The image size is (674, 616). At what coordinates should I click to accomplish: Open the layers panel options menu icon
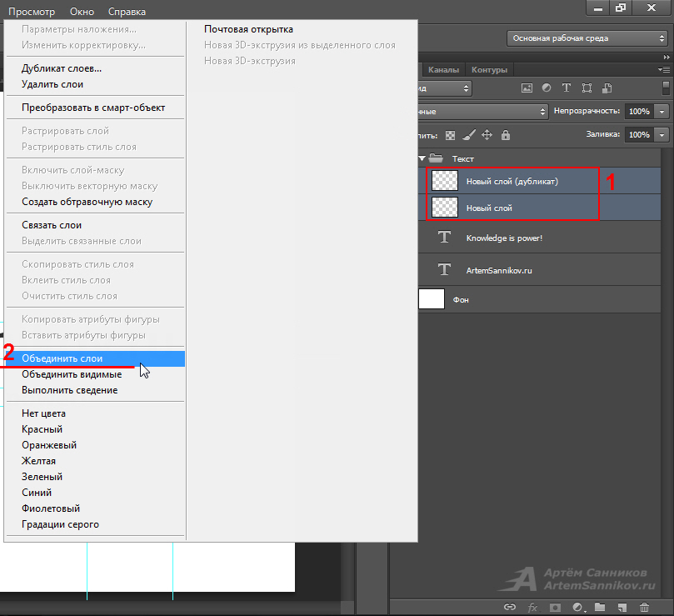[664, 69]
